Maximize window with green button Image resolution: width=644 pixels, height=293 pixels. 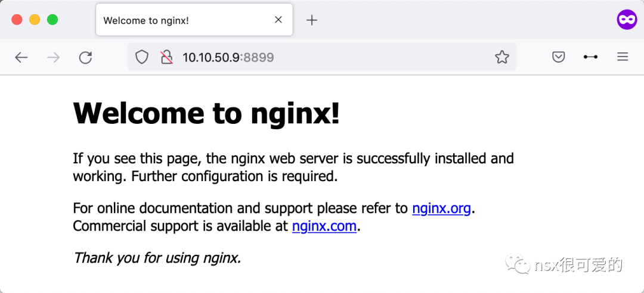[x=52, y=20]
